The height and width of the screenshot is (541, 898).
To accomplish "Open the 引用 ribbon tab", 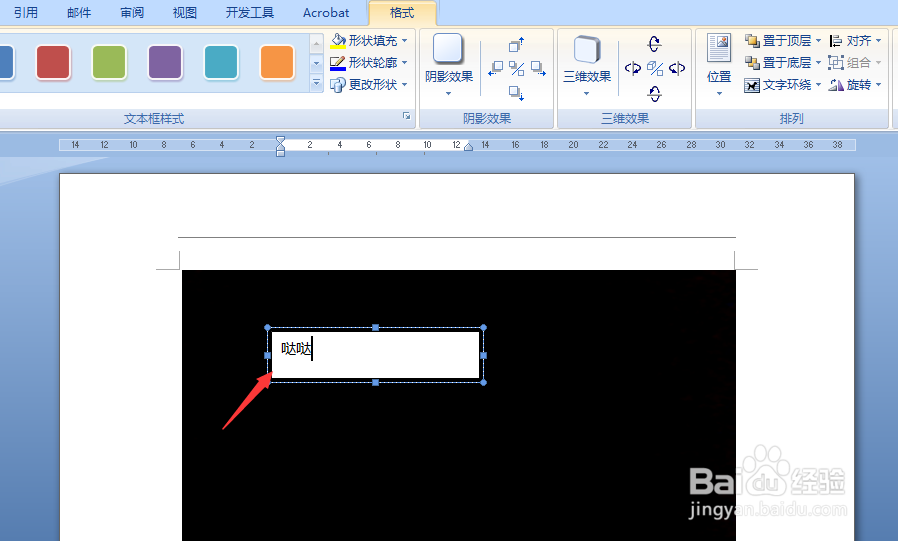I will tap(26, 13).
